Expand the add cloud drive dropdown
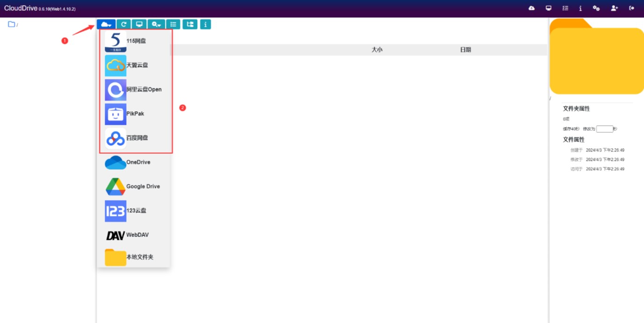This screenshot has width=644, height=323. [106, 24]
